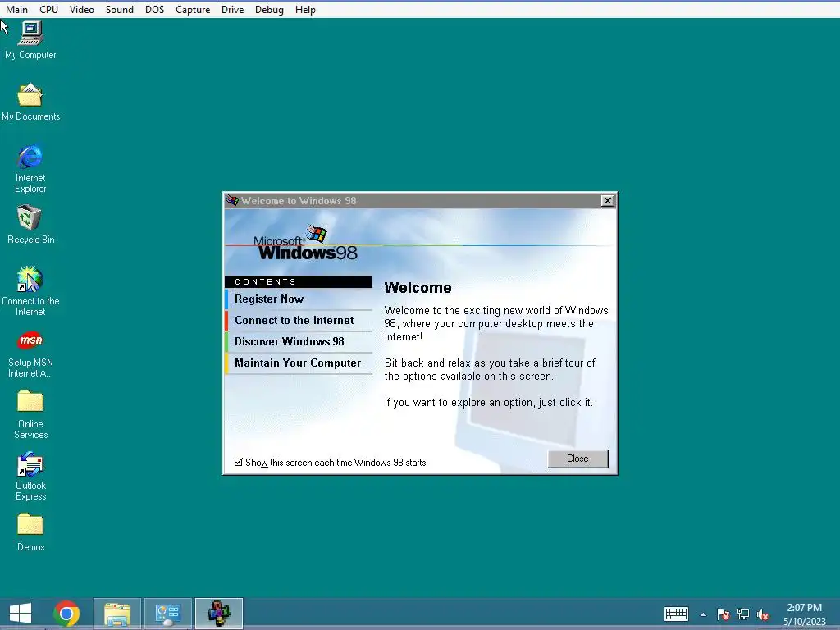840x630 pixels.
Task: Select Discover Windows 98
Action: click(x=299, y=342)
